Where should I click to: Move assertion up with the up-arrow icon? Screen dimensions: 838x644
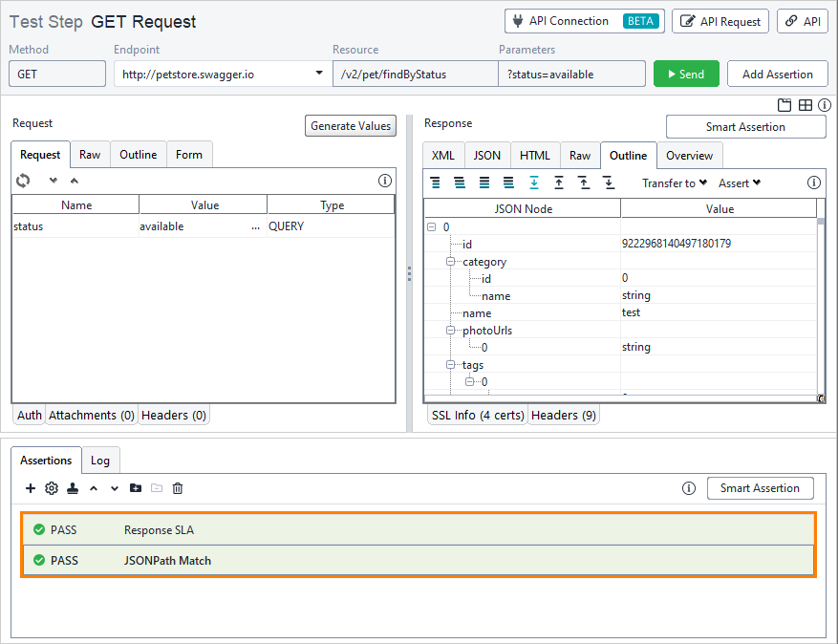click(94, 488)
